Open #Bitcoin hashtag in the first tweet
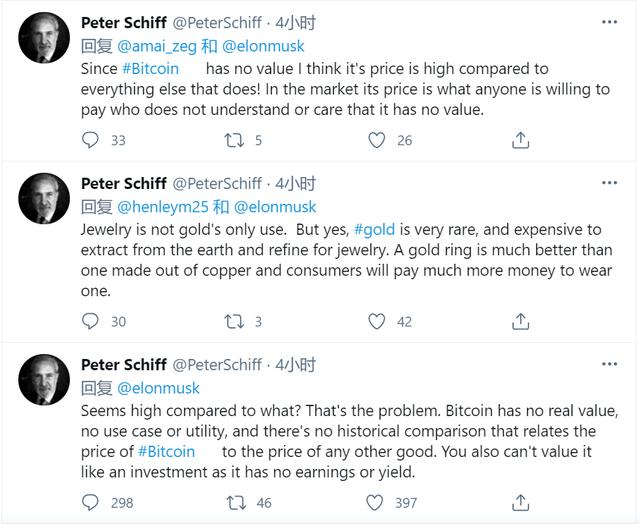The width and height of the screenshot is (640, 524). pos(152,69)
